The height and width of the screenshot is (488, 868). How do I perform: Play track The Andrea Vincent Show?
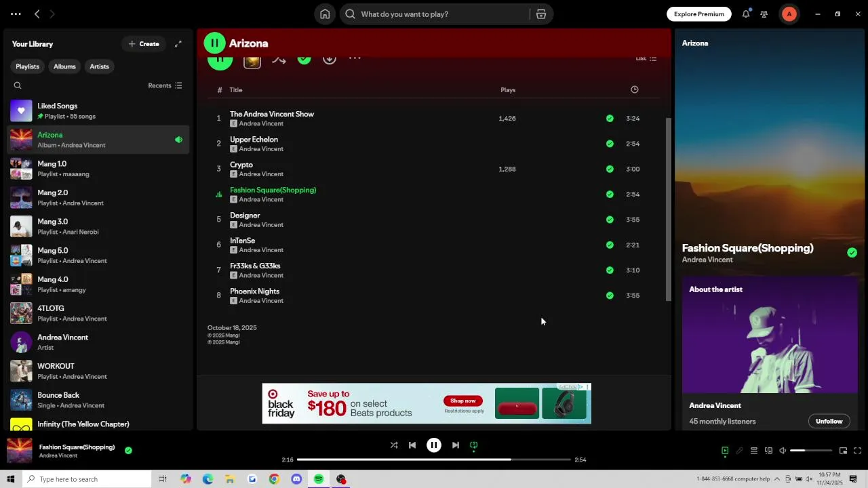coord(272,114)
